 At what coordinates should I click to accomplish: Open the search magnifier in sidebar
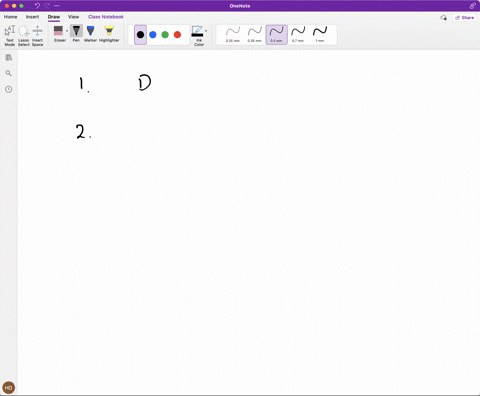pos(9,73)
